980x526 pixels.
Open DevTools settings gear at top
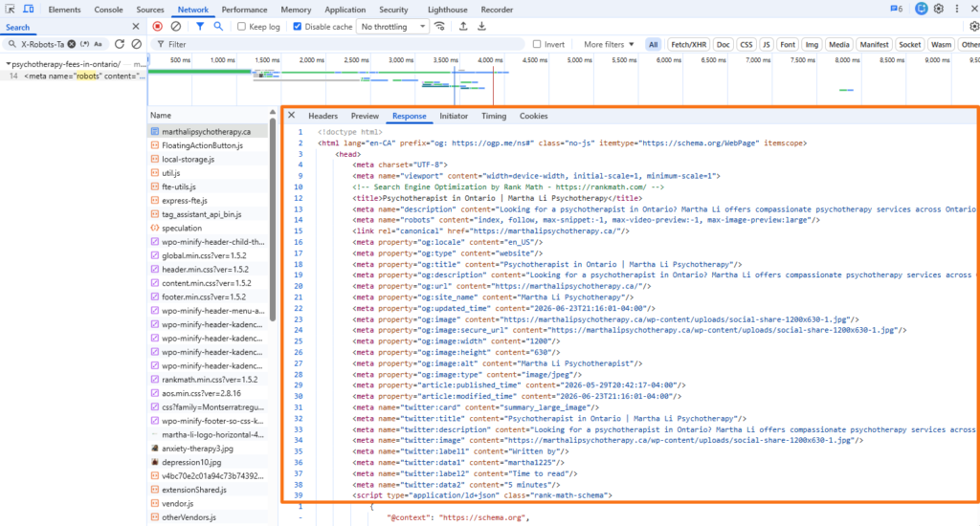[939, 9]
